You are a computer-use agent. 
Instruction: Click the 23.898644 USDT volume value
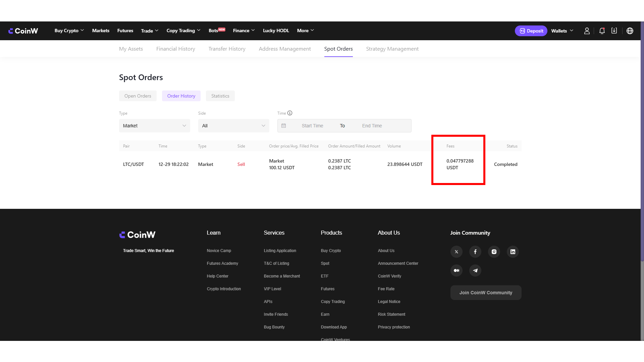pyautogui.click(x=405, y=164)
